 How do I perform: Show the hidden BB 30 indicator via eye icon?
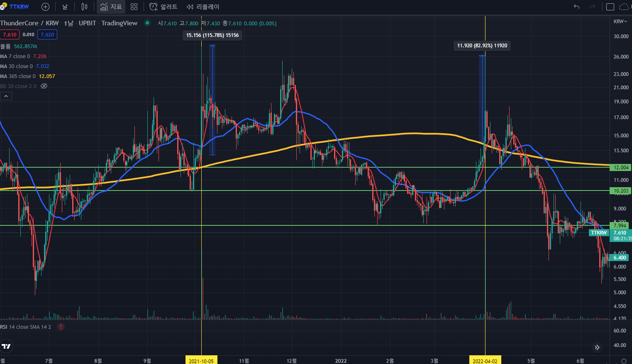coord(44,86)
